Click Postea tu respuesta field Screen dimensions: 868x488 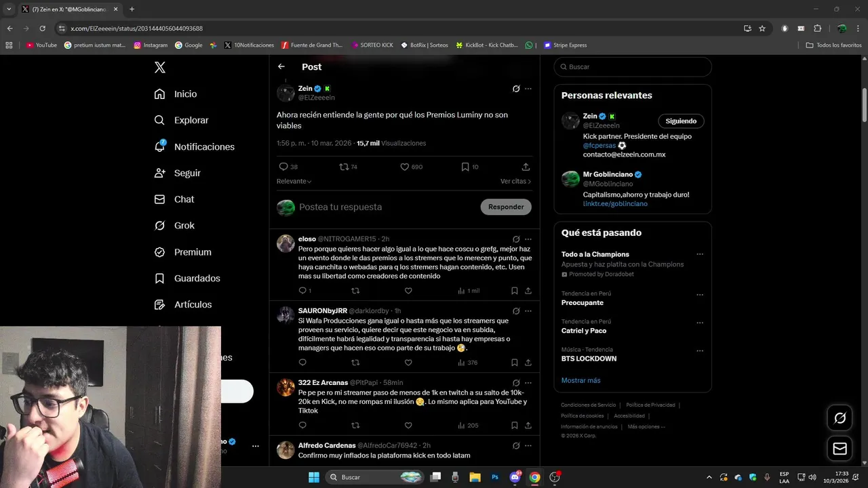(387, 207)
